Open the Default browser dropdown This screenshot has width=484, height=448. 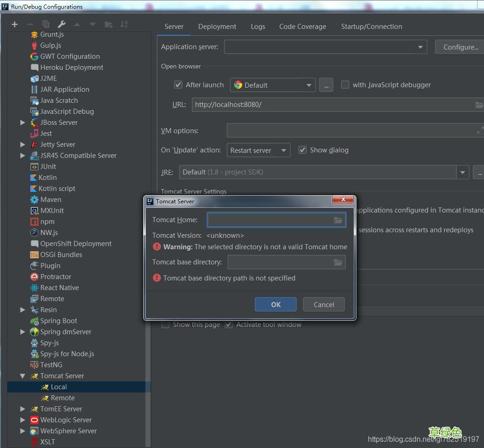click(x=273, y=85)
